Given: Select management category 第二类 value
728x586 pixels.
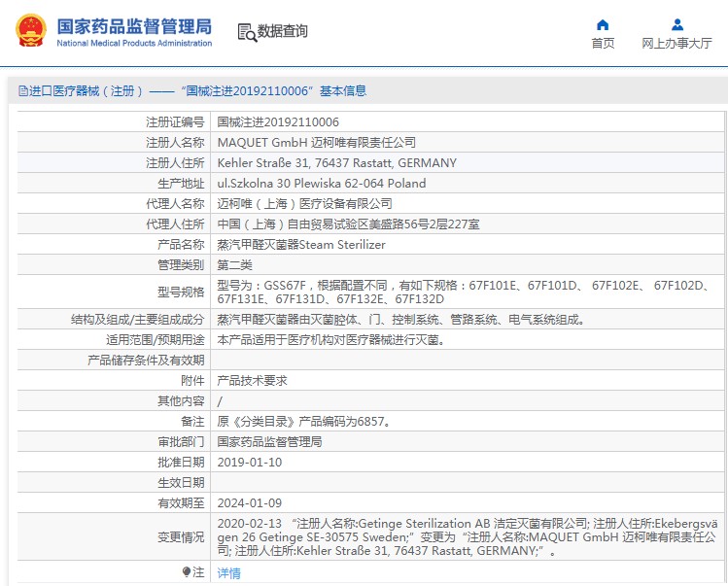Looking at the screenshot, I should (x=234, y=265).
